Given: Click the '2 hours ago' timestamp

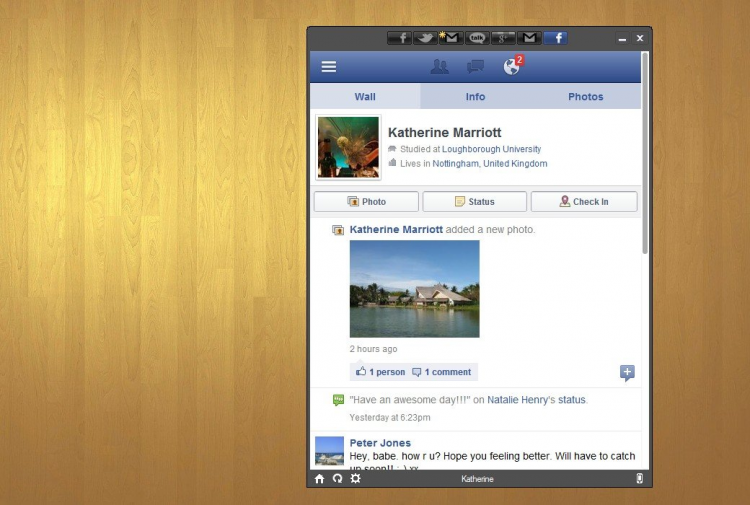Looking at the screenshot, I should tap(374, 349).
